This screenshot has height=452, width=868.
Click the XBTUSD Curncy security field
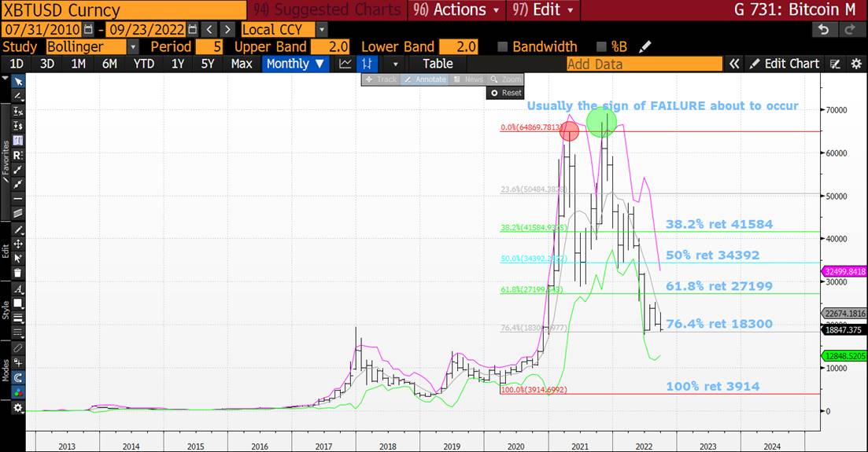[x=124, y=10]
